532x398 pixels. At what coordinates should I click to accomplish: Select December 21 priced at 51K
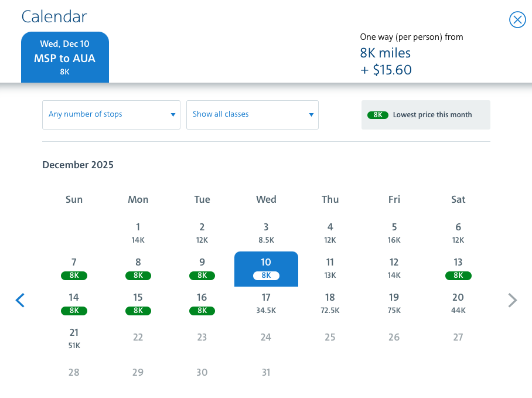[74, 338]
